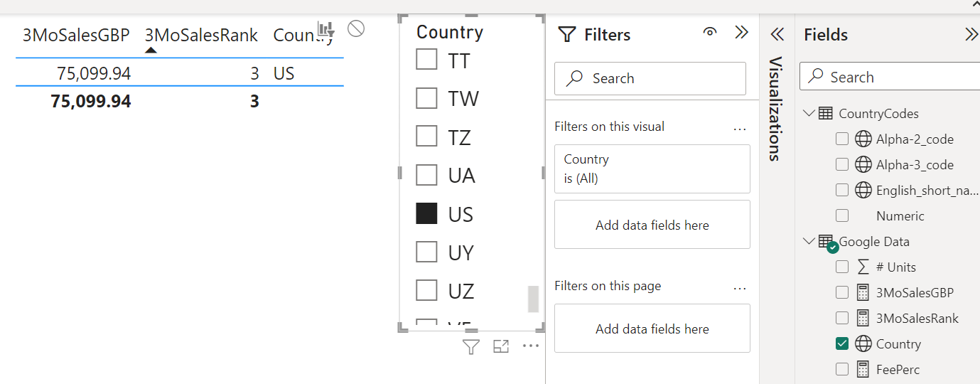Open Filters on this visual ellipsis menu
Screen dimensions: 980x384
coord(740,129)
